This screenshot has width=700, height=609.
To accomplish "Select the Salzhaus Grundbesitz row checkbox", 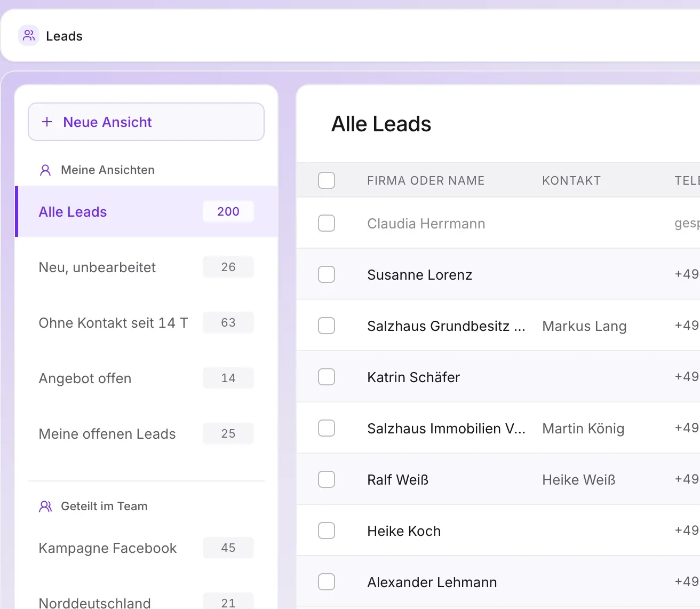I will click(x=327, y=326).
